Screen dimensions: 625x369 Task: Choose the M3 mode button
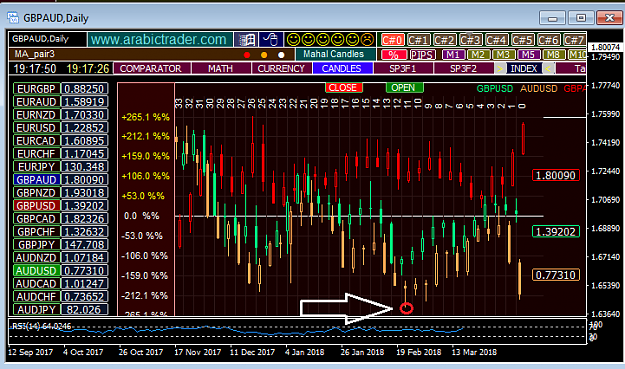pyautogui.click(x=503, y=55)
